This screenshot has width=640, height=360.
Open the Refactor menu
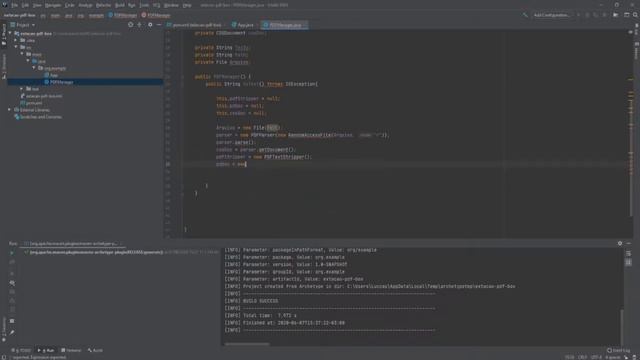[104, 5]
